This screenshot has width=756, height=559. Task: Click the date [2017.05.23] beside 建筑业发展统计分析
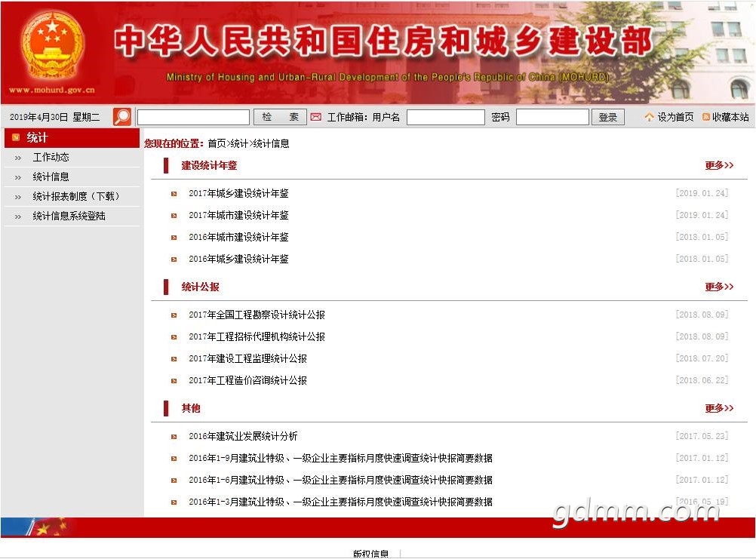click(702, 436)
